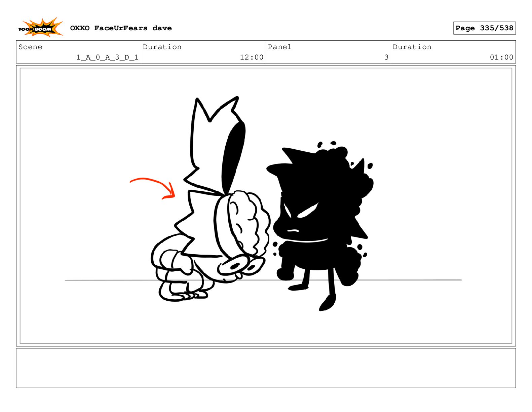
Task: Click the 'Page 335/538' box
Action: (484, 28)
